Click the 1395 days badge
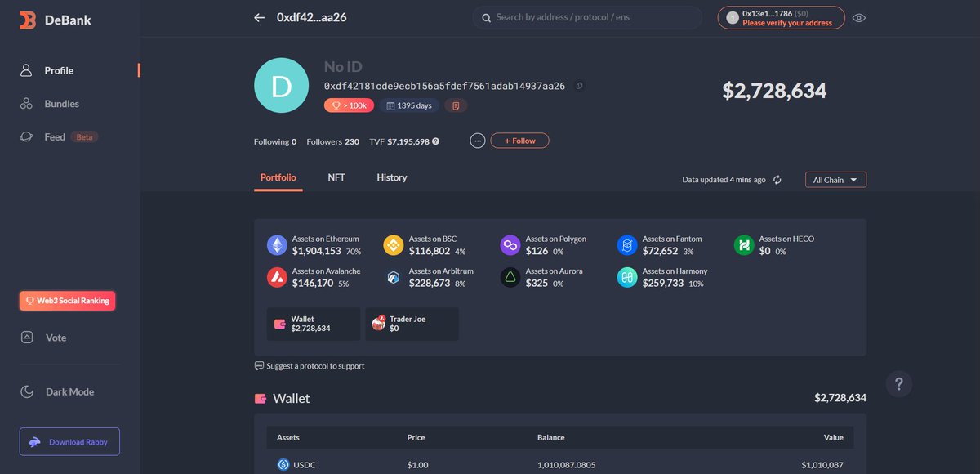Image resolution: width=980 pixels, height=474 pixels. tap(409, 105)
